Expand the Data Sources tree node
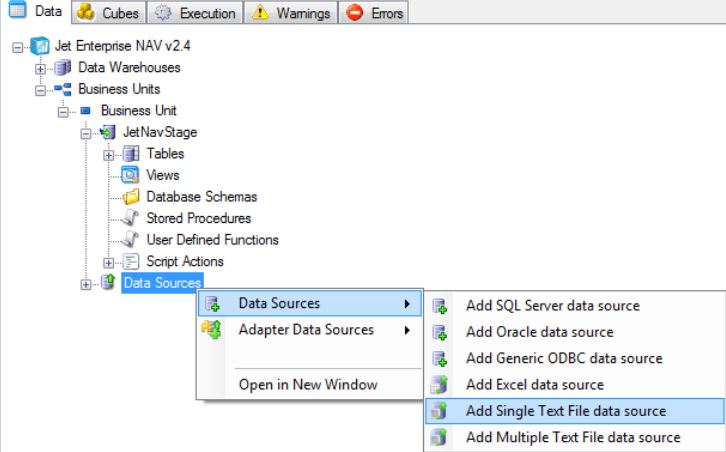Image resolution: width=726 pixels, height=452 pixels. pos(86,284)
